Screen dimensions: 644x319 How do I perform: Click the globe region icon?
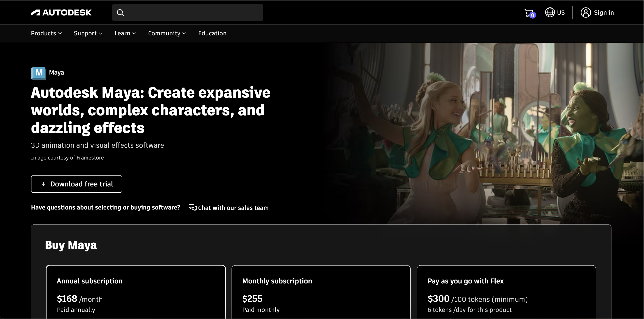point(550,13)
